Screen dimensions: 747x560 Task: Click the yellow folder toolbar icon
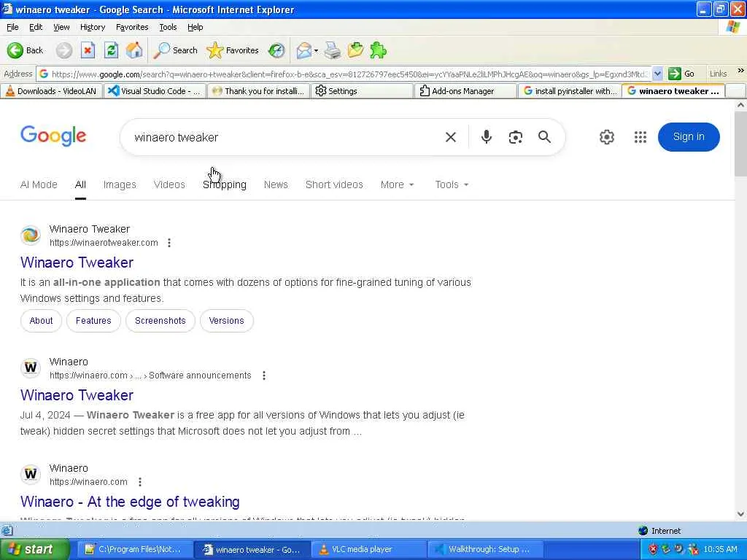click(x=355, y=50)
